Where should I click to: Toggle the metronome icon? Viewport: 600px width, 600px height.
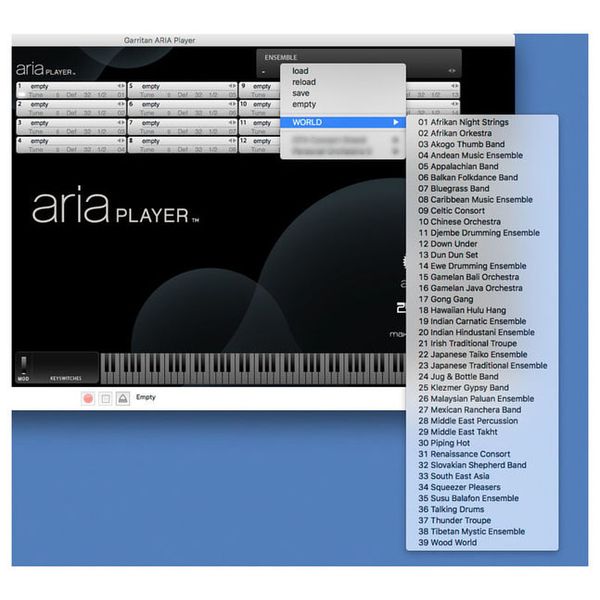click(123, 398)
